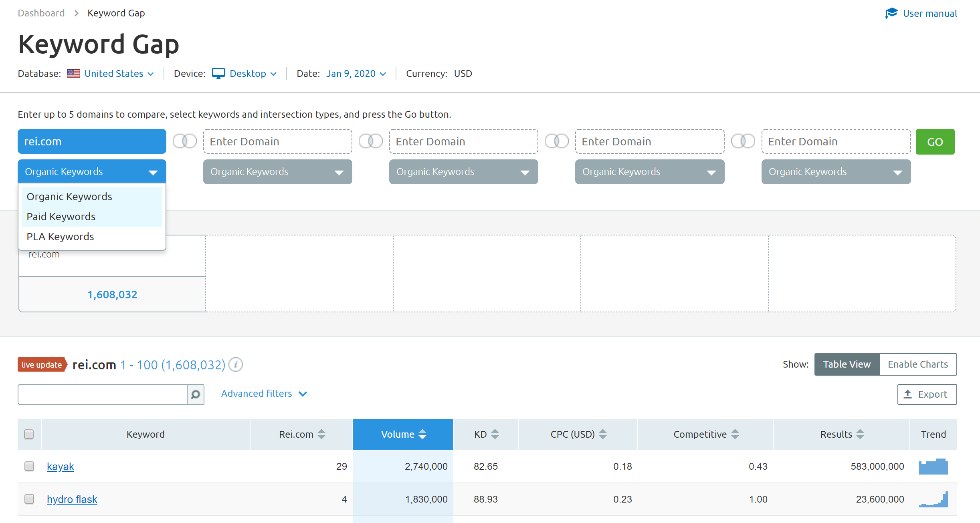Image resolution: width=980 pixels, height=523 pixels.
Task: Open the hydro flask keyword link
Action: point(72,499)
